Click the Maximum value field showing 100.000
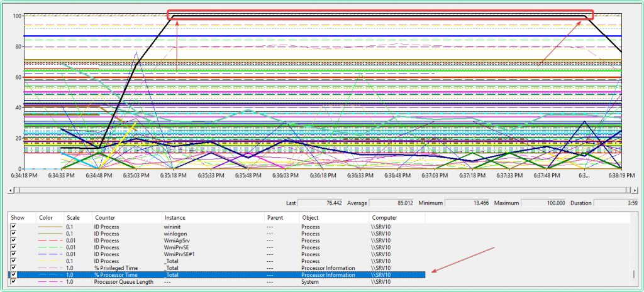The width and height of the screenshot is (644, 292). [543, 203]
